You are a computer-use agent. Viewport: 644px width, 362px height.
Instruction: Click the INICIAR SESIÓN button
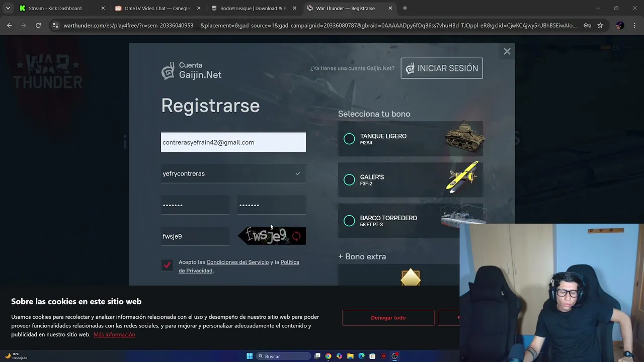click(x=442, y=68)
